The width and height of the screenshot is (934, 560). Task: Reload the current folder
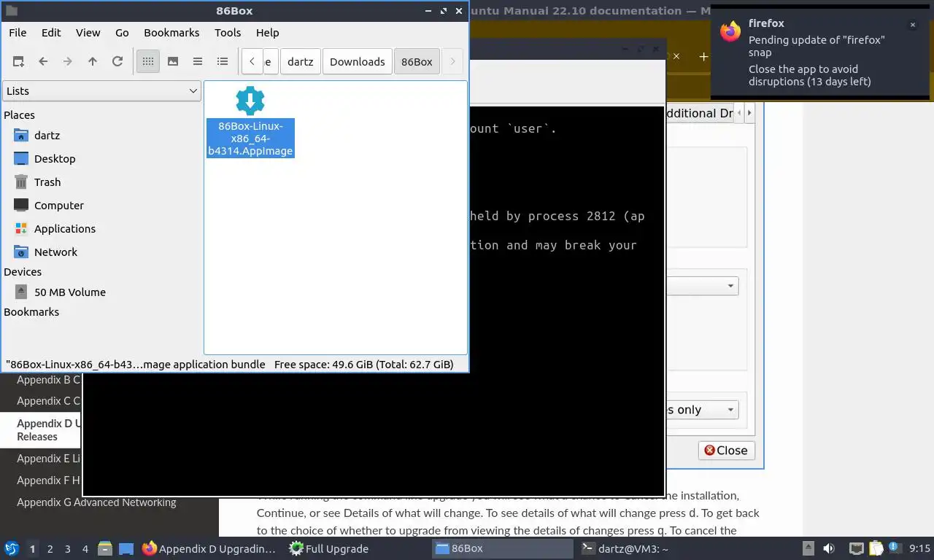click(117, 61)
